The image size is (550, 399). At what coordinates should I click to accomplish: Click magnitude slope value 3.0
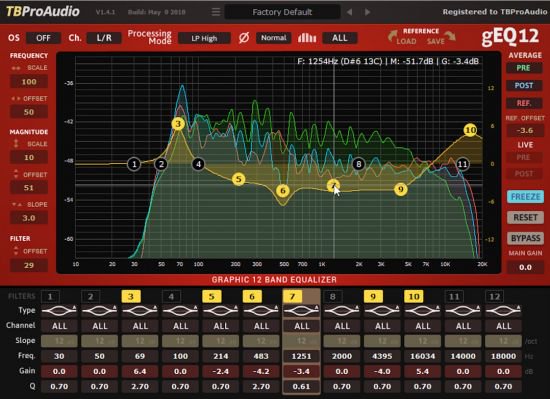[29, 218]
